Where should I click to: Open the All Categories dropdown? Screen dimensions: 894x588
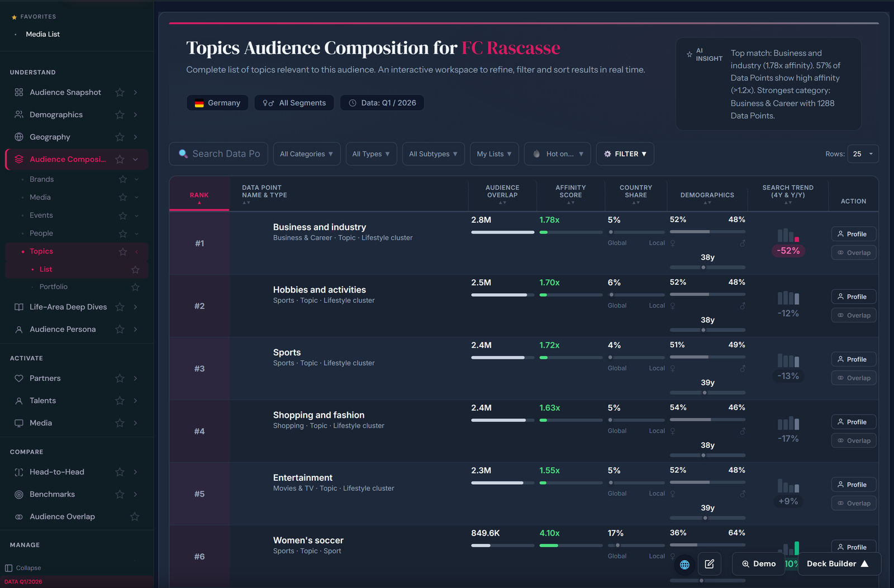click(x=307, y=154)
